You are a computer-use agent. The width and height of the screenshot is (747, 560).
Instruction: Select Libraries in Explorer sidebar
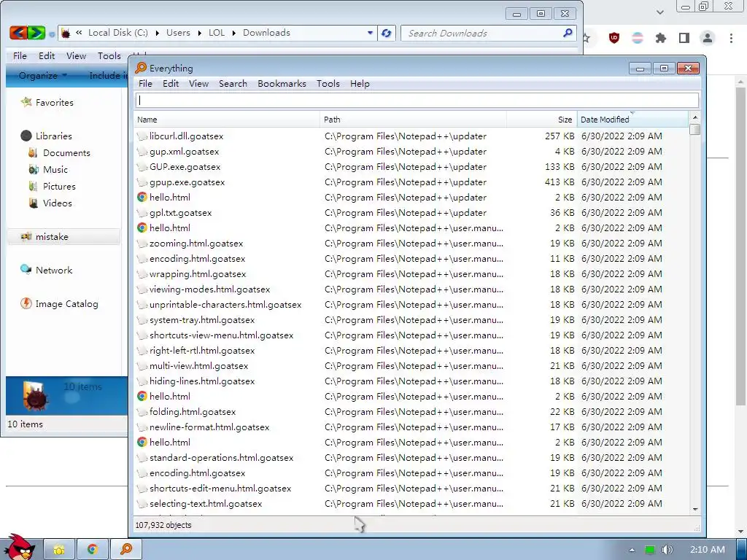pos(47,136)
